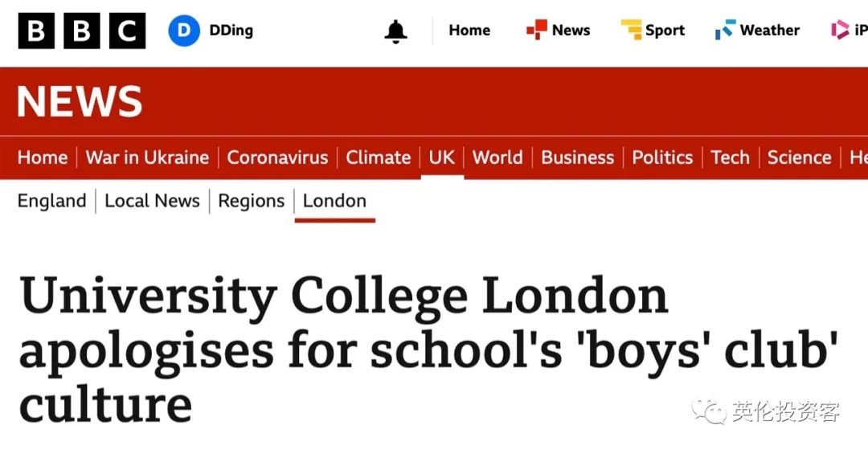Go to the Business section
The height and width of the screenshot is (450, 868).
click(x=577, y=157)
